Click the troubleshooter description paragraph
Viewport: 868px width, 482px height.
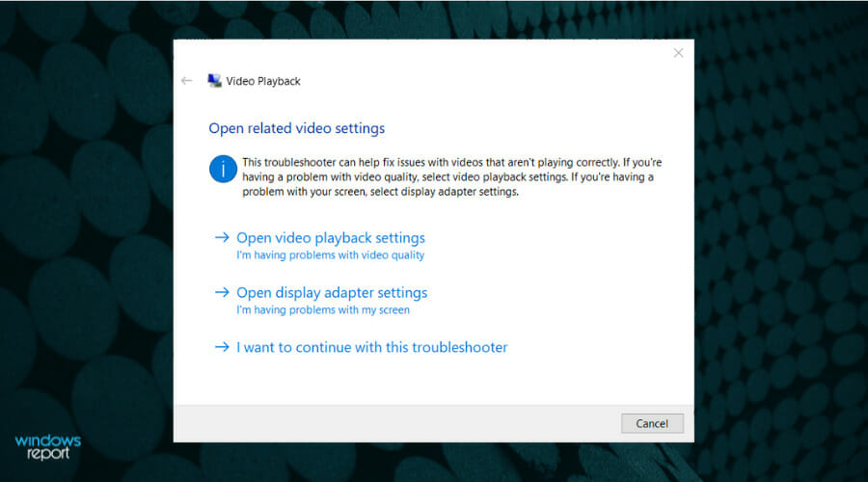point(451,177)
